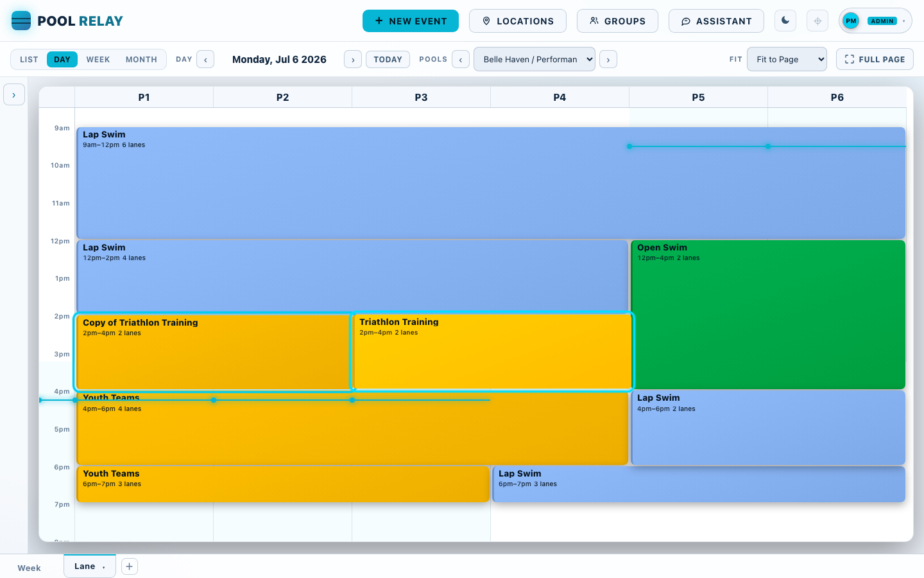The width and height of the screenshot is (924, 578).
Task: Click the crosshair target icon
Action: 817,21
